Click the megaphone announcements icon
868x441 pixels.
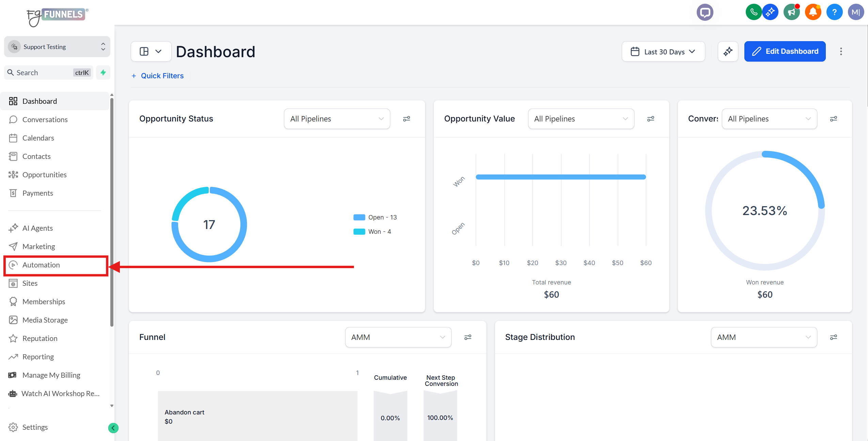pyautogui.click(x=791, y=13)
